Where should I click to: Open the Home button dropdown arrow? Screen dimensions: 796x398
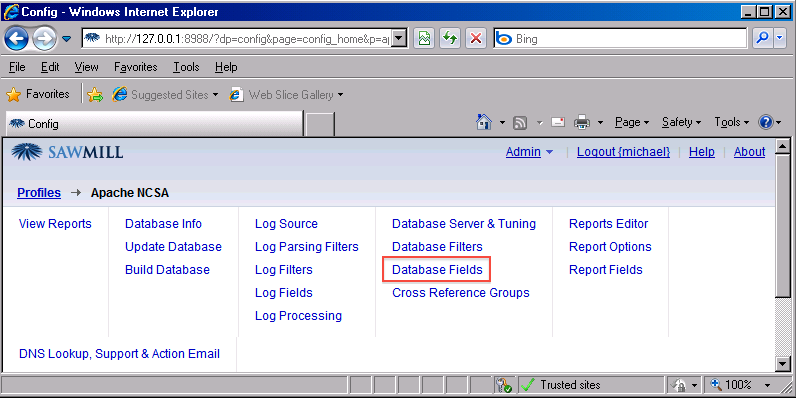pyautogui.click(x=502, y=122)
